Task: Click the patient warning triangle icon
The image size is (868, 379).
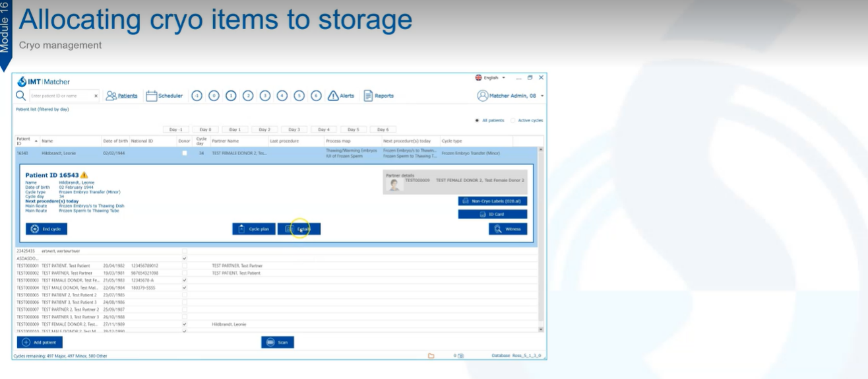Action: tap(84, 175)
